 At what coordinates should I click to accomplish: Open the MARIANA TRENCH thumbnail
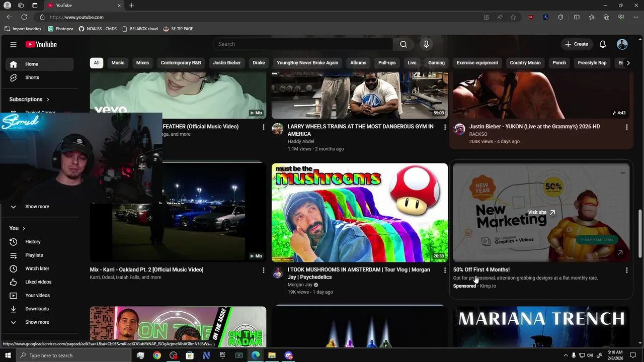[x=541, y=327]
